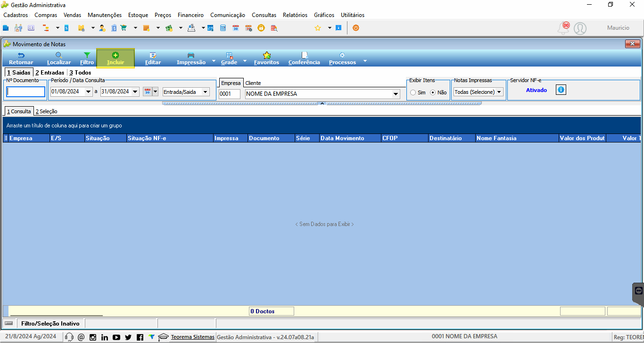Open the Utilitários menu

click(x=353, y=15)
